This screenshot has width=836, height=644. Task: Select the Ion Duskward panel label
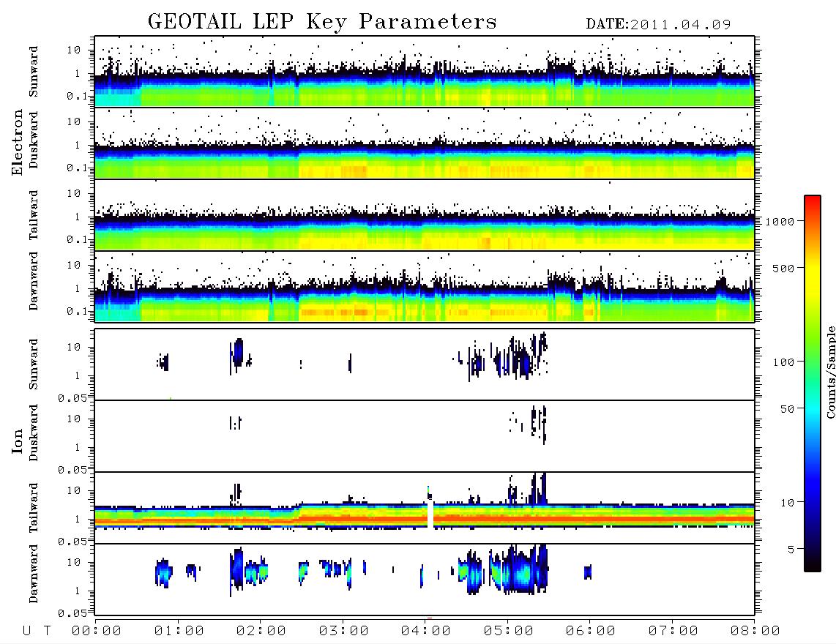click(x=34, y=433)
